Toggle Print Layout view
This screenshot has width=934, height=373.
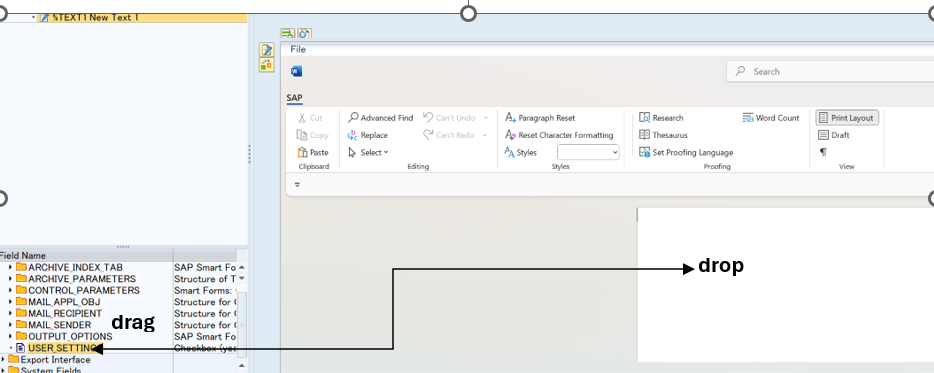846,118
